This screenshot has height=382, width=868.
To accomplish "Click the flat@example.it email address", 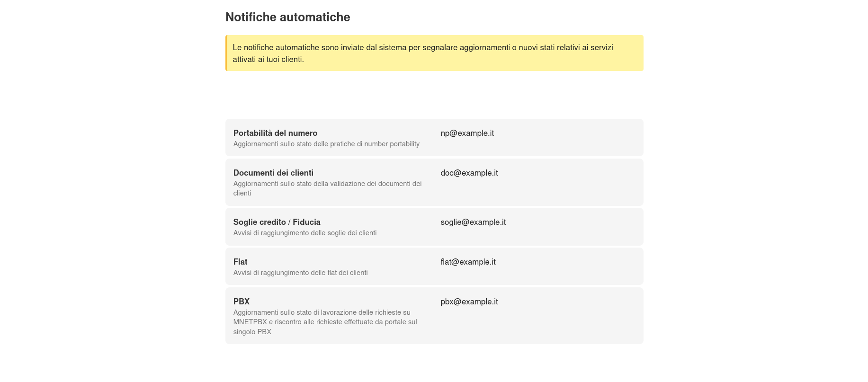I will (x=468, y=262).
